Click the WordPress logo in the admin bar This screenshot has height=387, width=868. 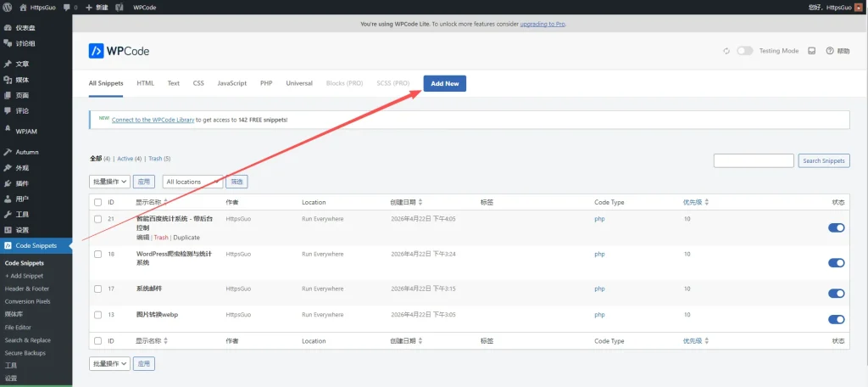8,7
